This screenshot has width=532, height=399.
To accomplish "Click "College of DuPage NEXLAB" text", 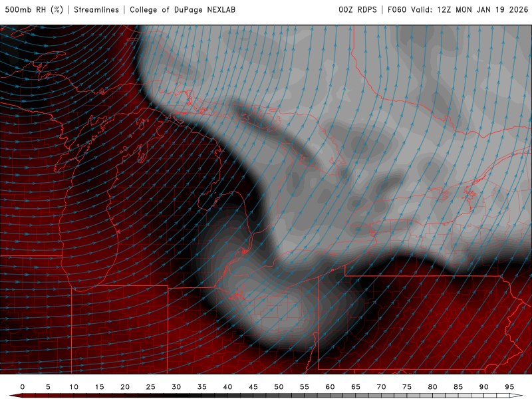I will (182, 10).
